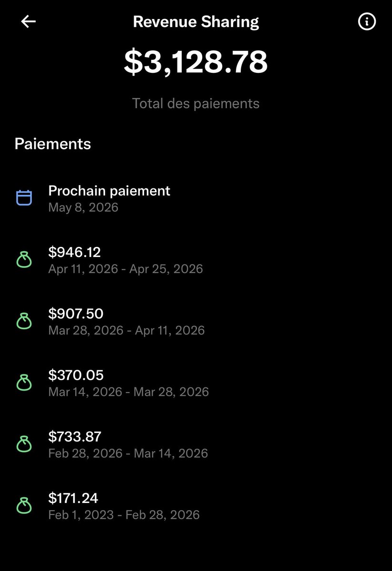This screenshot has width=392, height=571.
Task: Tap the Paiements section heading
Action: (53, 144)
